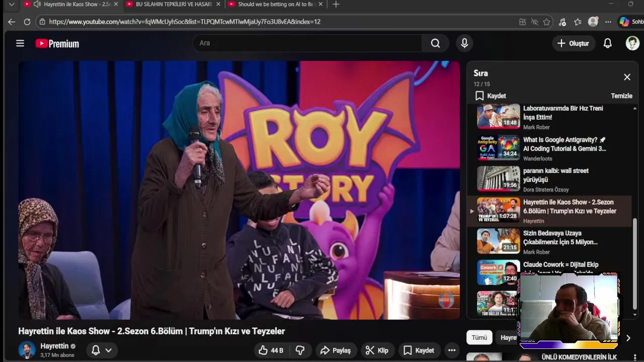View site information lock icon
Image resolution: width=644 pixels, height=362 pixels.
pos(42,22)
